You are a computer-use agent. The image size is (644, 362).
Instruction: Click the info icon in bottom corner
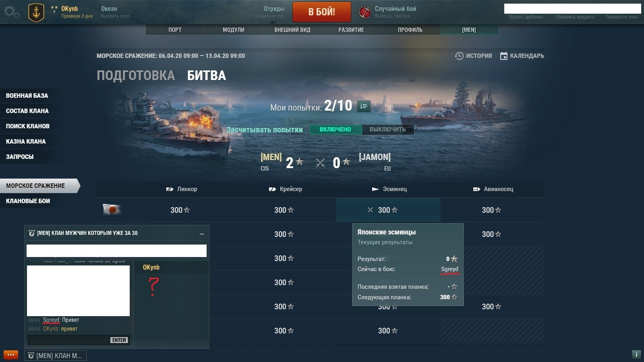pyautogui.click(x=636, y=354)
